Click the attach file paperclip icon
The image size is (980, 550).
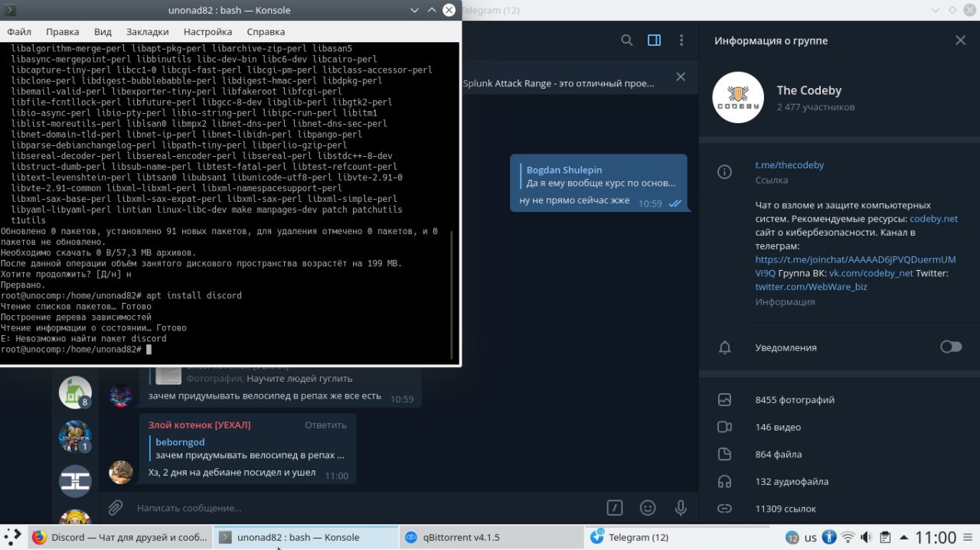pos(115,507)
